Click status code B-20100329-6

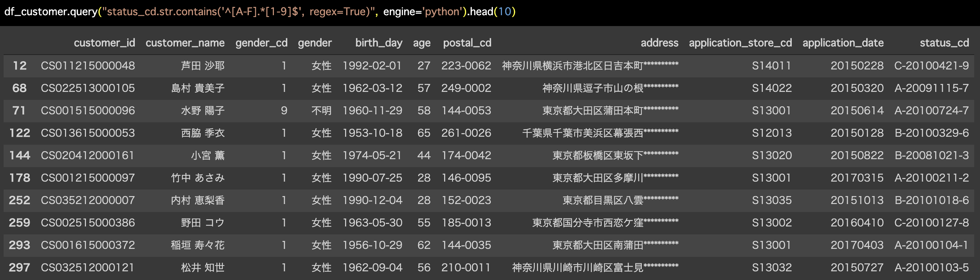pos(932,133)
